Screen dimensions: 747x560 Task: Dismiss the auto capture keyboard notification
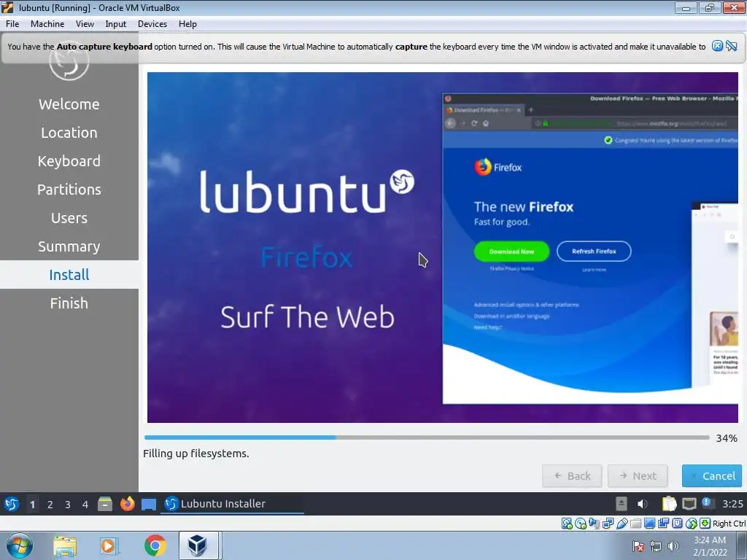(718, 46)
